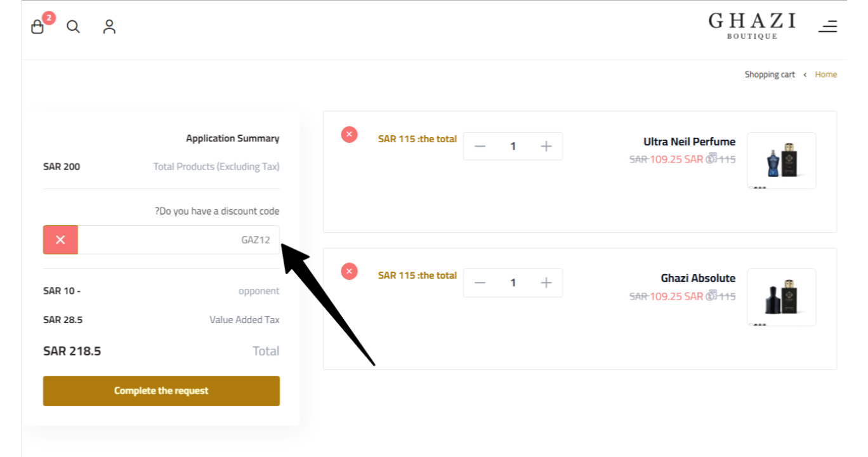This screenshot has height=457, width=868.
Task: Decrease Ghazi Absolute quantity
Action: [x=480, y=283]
